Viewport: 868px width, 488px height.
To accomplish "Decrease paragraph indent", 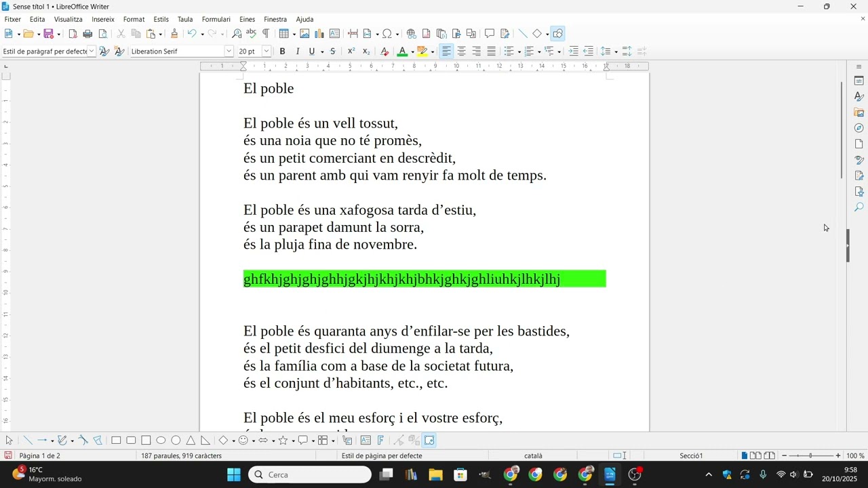I will click(588, 52).
